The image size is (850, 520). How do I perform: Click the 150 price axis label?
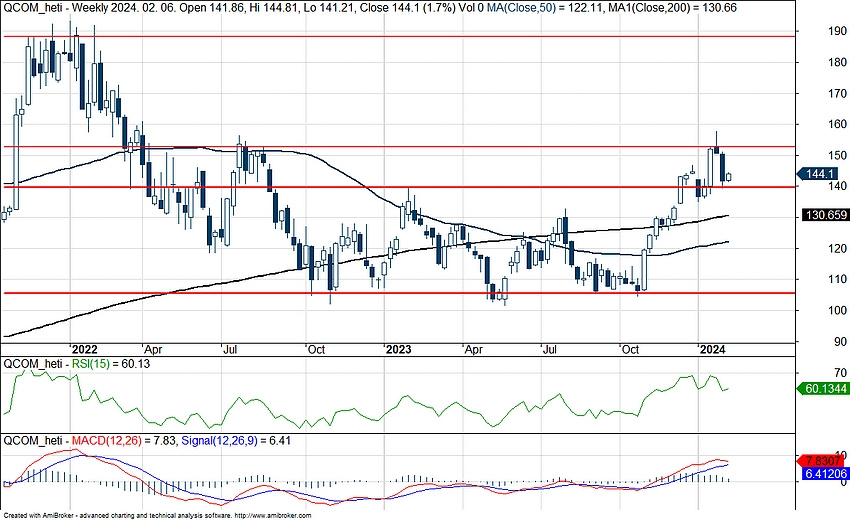coord(836,156)
